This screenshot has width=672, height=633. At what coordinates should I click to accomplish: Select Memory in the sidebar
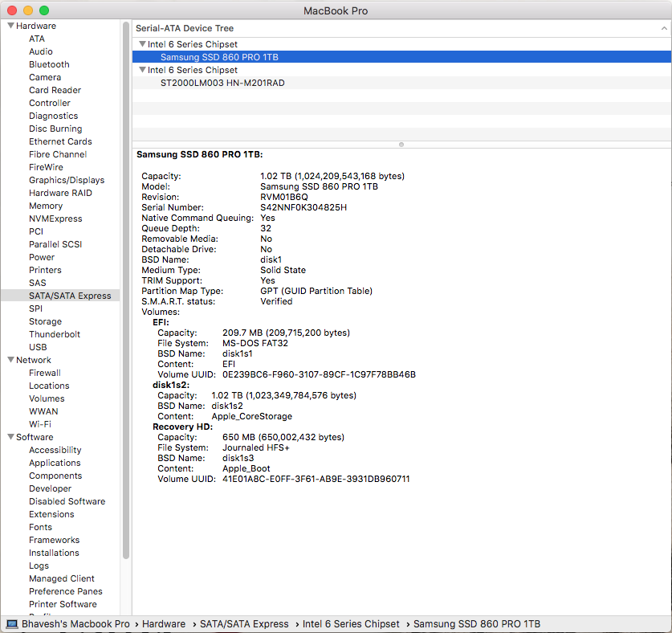(x=46, y=206)
